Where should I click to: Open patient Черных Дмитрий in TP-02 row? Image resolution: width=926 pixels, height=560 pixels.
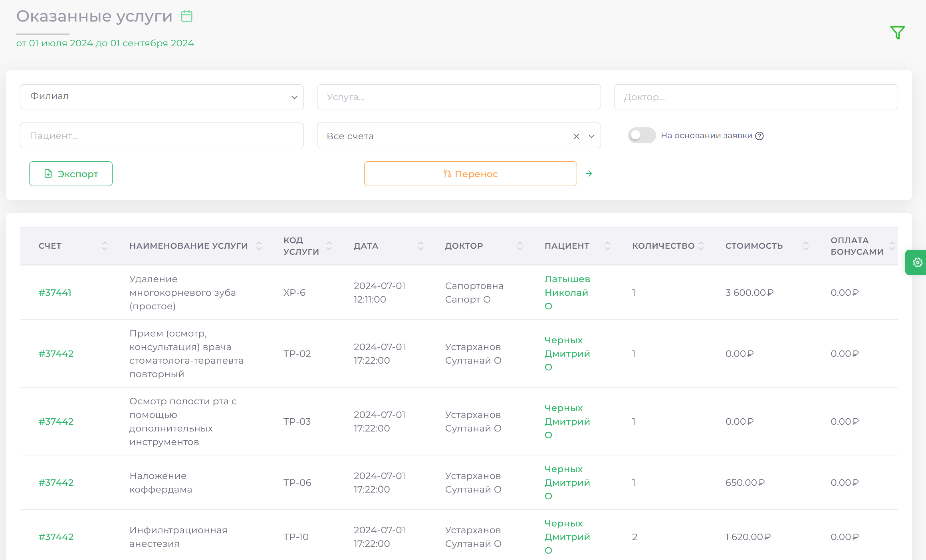pyautogui.click(x=567, y=354)
